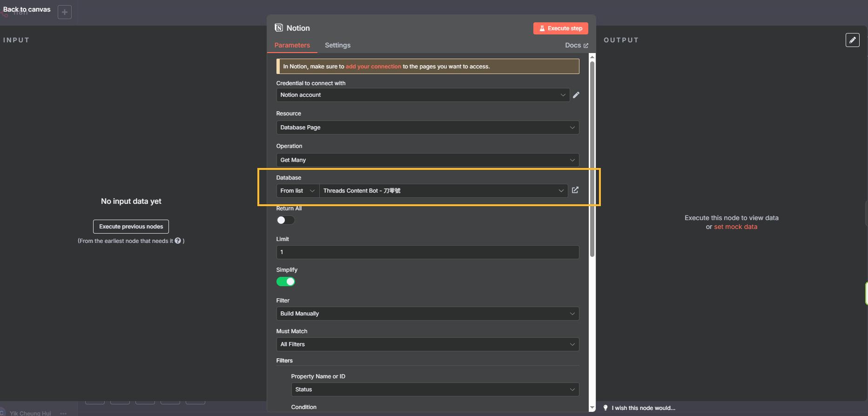
Task: Click the scrollbar down arrow
Action: coord(592,408)
